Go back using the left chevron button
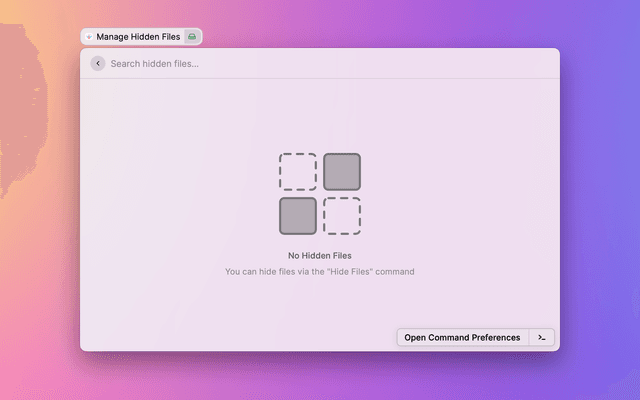The width and height of the screenshot is (640, 400). pos(97,63)
